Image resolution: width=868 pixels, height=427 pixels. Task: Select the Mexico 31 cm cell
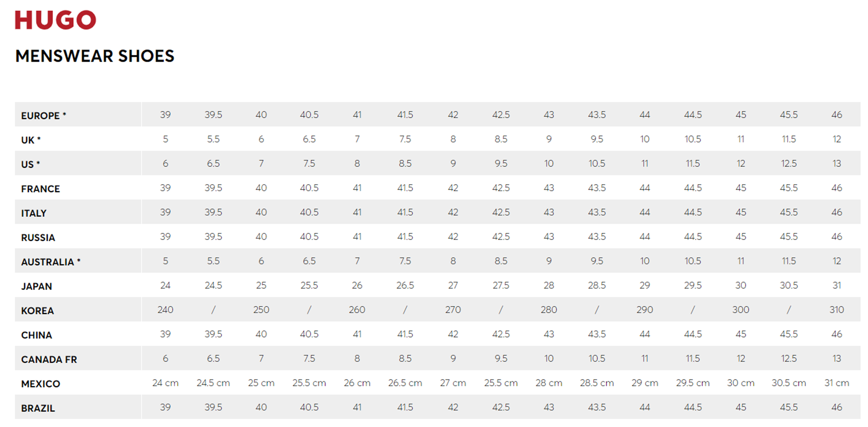pos(837,383)
